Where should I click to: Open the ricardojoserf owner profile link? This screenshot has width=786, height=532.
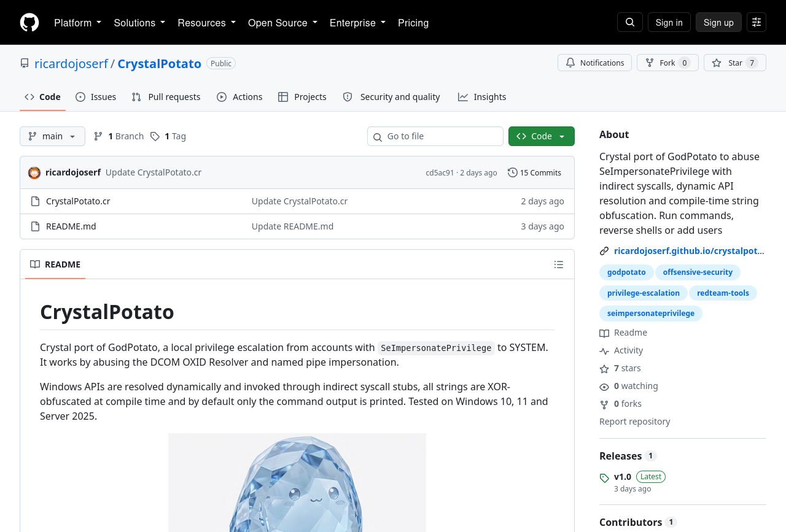pyautogui.click(x=71, y=63)
